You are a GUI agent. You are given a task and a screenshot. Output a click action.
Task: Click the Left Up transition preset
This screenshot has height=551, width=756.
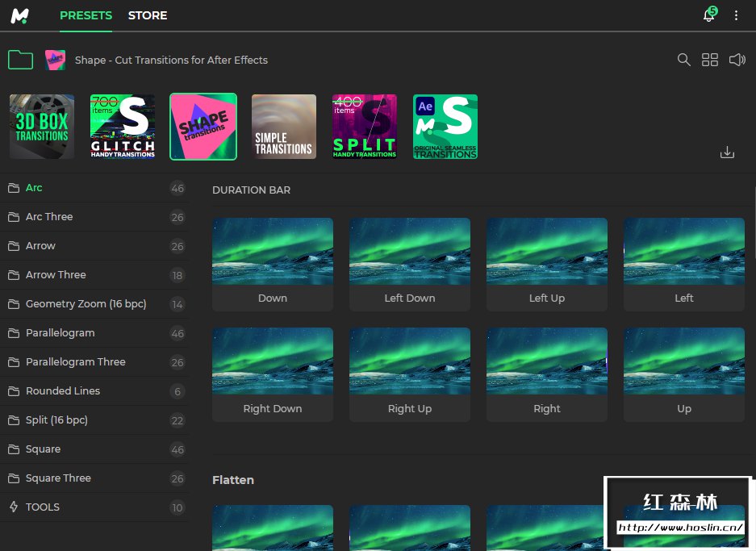[547, 264]
